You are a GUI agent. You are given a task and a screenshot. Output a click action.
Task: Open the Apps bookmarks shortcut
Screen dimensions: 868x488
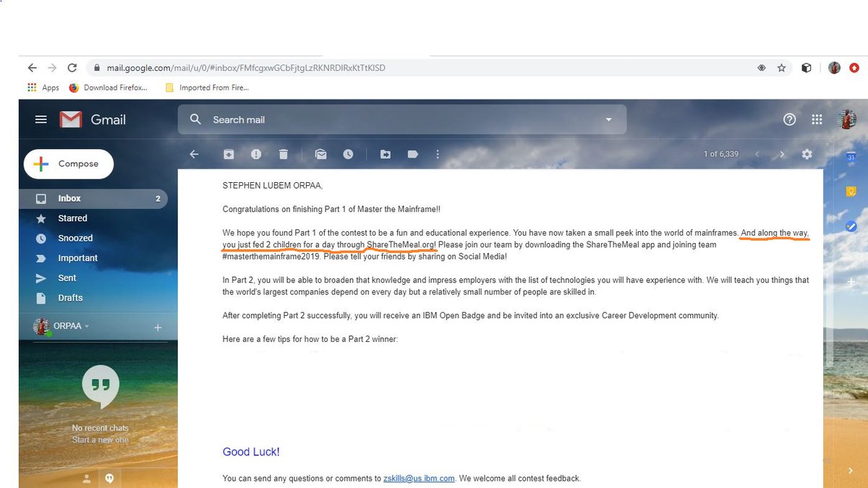(x=43, y=87)
